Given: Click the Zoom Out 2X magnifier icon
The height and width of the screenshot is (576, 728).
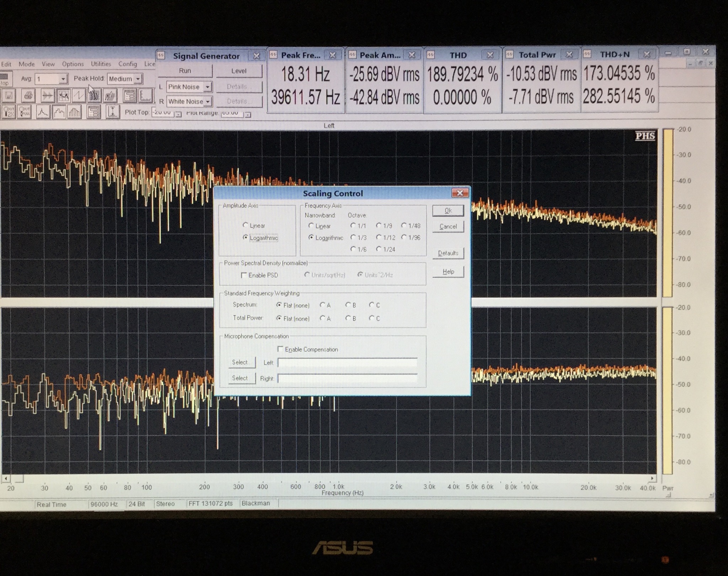Looking at the screenshot, I should point(9,112).
